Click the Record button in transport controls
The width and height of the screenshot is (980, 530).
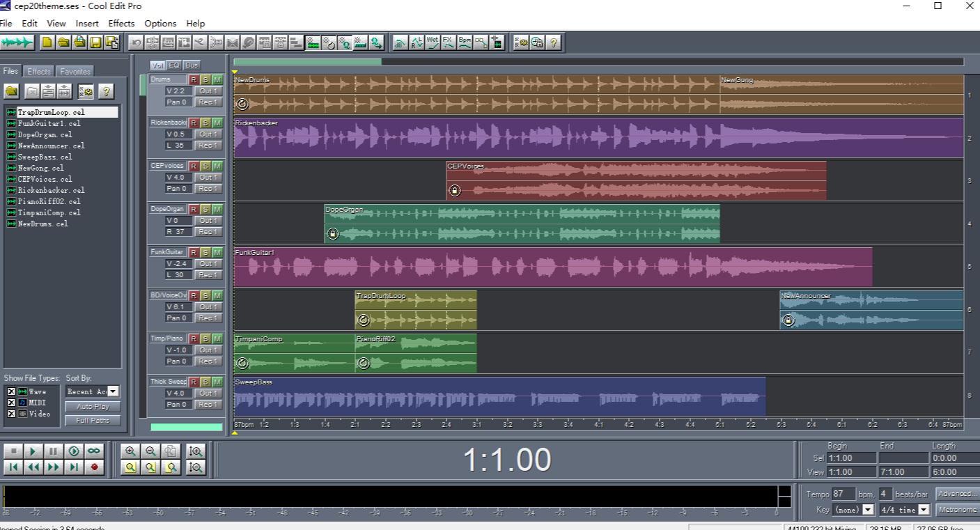tap(94, 467)
